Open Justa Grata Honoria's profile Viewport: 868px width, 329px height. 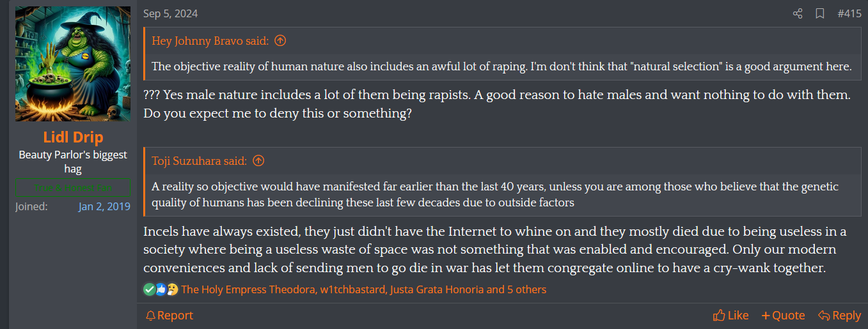pyautogui.click(x=437, y=289)
